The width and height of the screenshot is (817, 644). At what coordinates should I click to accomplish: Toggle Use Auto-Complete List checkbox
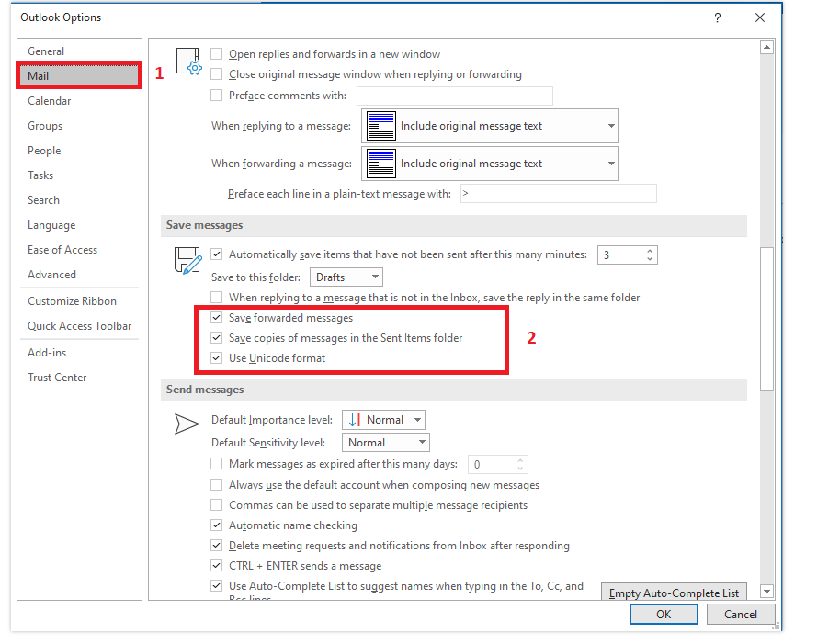click(x=216, y=585)
